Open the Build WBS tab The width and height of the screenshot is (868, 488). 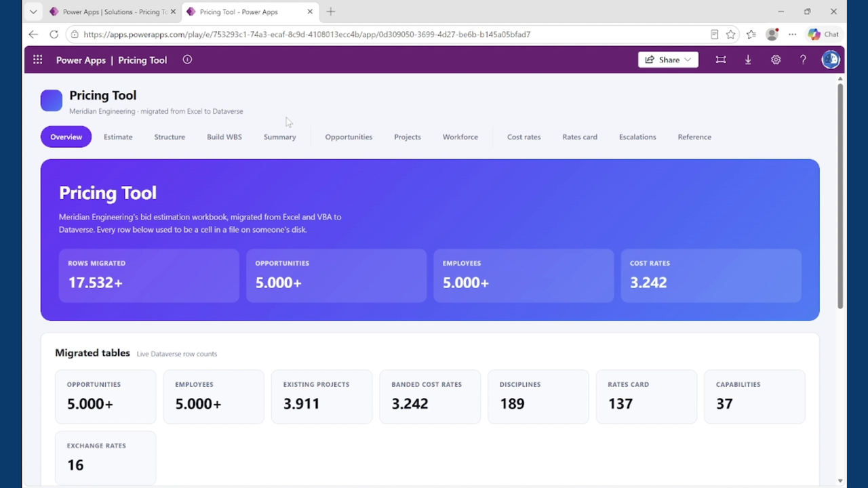pos(224,137)
